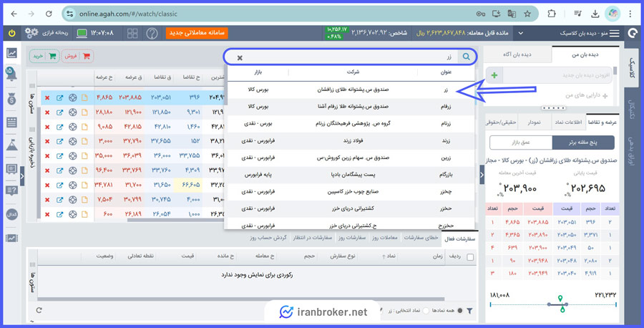Click the green monitor connection icon

point(82,33)
